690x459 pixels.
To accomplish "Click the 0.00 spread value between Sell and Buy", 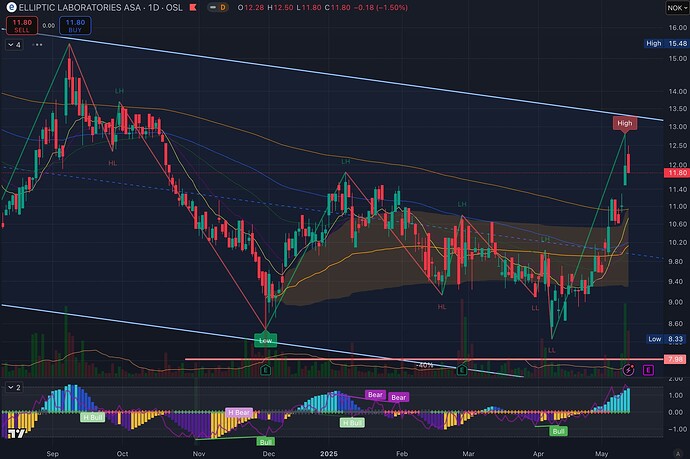I will click(x=48, y=26).
